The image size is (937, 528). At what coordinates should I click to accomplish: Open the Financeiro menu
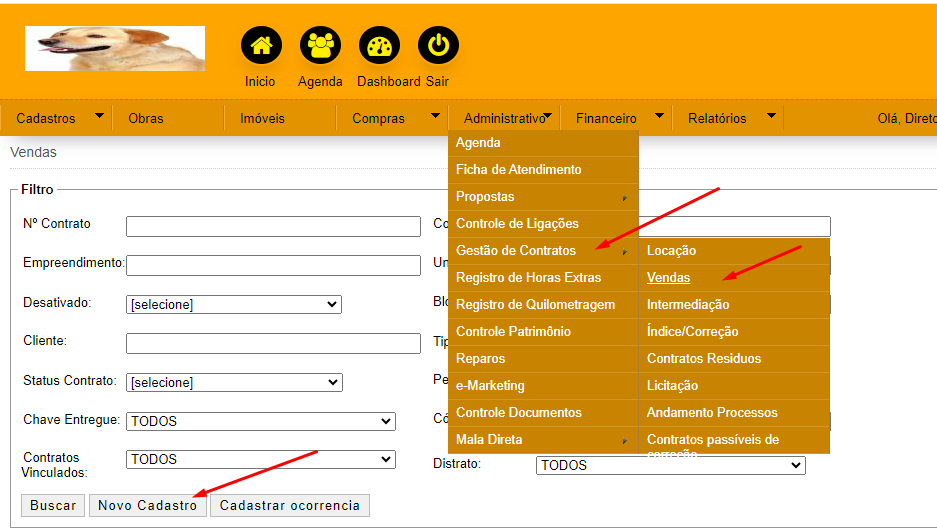[x=606, y=118]
